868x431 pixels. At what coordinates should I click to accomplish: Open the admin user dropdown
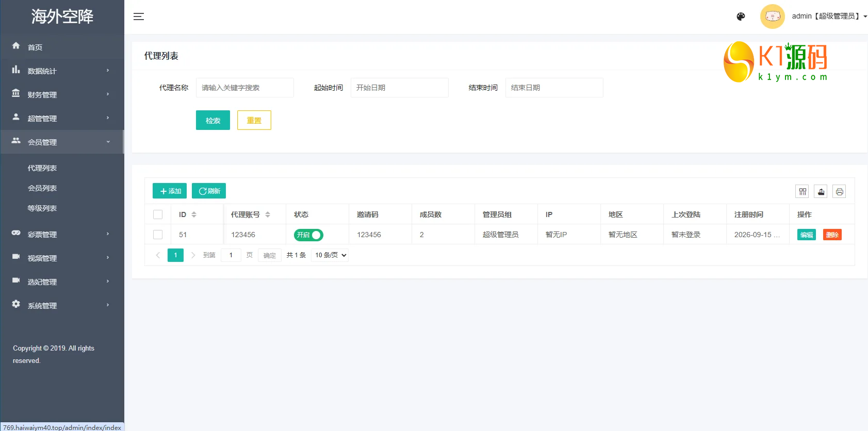coord(829,16)
